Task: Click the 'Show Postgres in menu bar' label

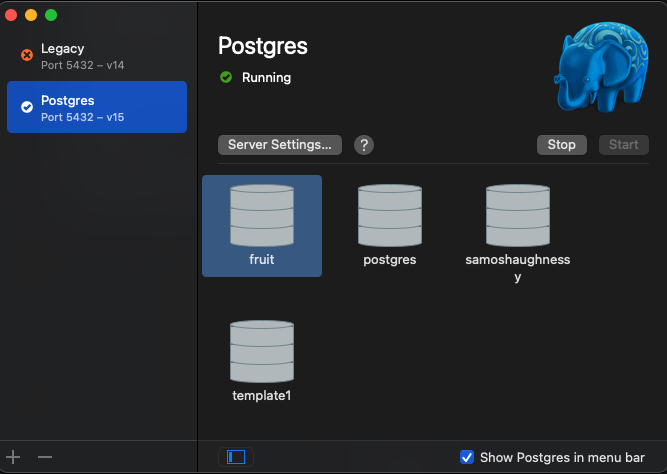Action: pos(562,457)
